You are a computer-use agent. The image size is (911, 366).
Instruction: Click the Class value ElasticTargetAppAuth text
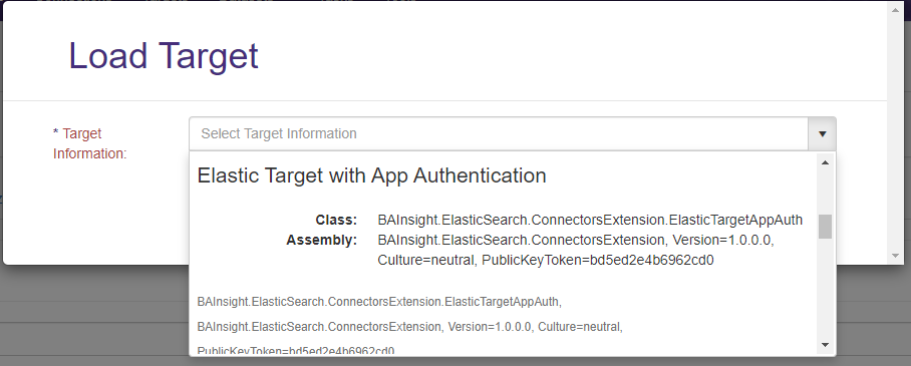[590, 220]
